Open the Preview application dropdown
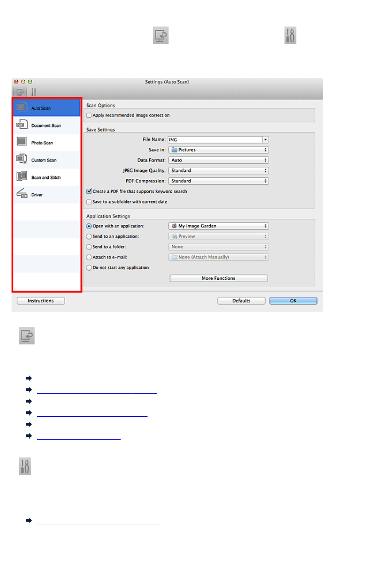Screen dimensions: 392x582 pyautogui.click(x=218, y=236)
